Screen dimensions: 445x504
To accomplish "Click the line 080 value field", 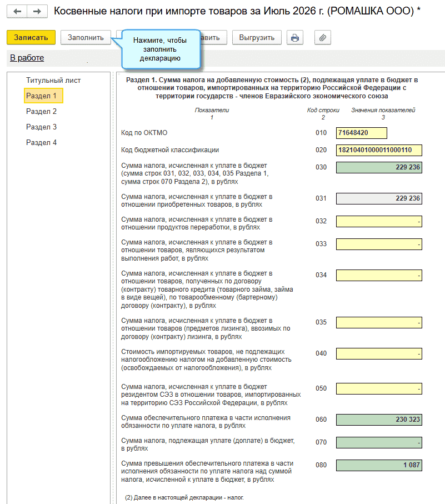I will [x=379, y=465].
